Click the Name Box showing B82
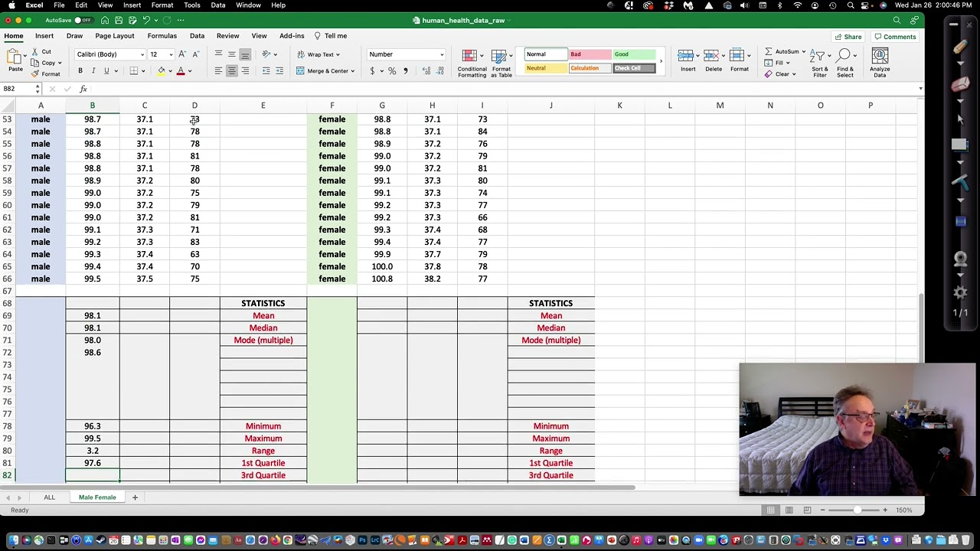Image resolution: width=980 pixels, height=551 pixels. point(18,89)
